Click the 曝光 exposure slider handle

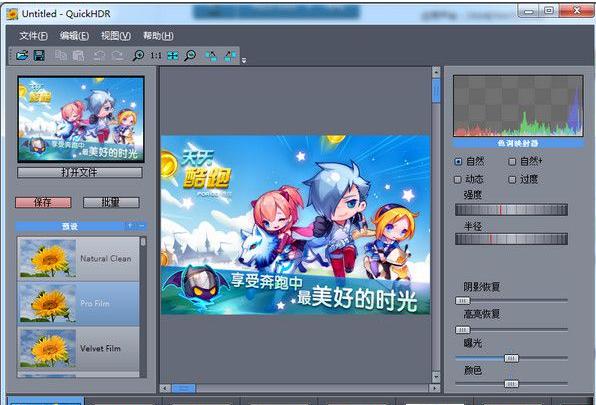click(x=511, y=358)
